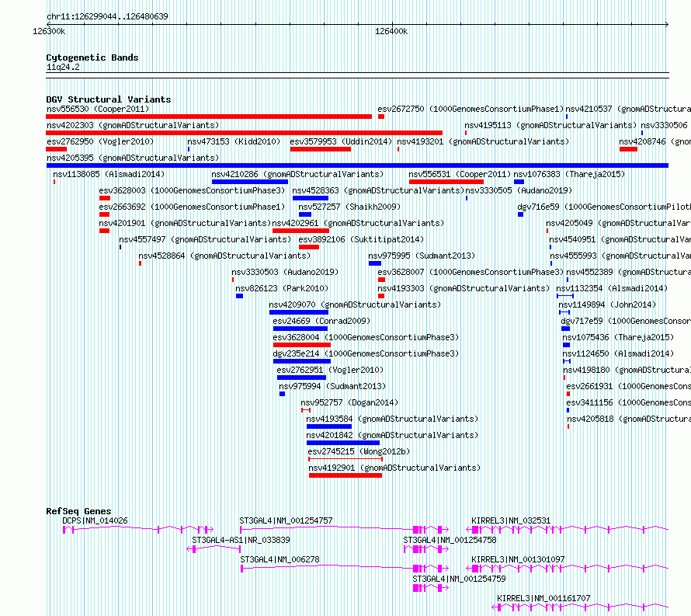
Task: Click nsv4202961 variant label
Action: click(x=358, y=223)
